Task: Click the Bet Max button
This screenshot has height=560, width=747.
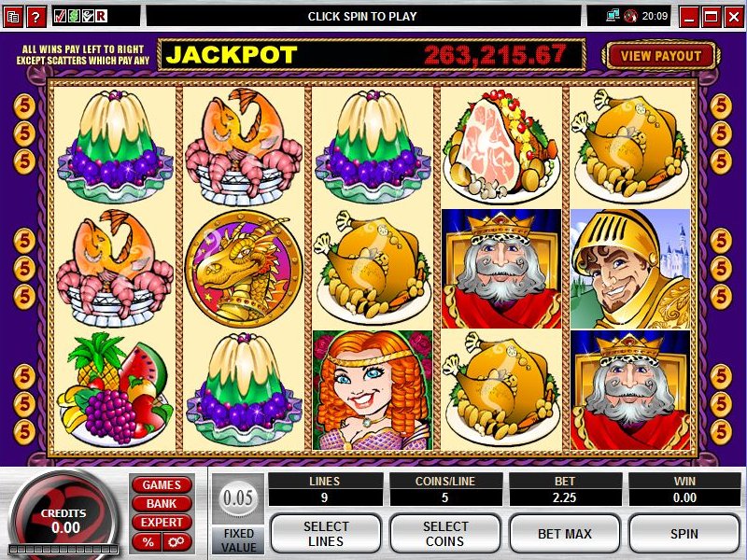Action: pos(565,534)
